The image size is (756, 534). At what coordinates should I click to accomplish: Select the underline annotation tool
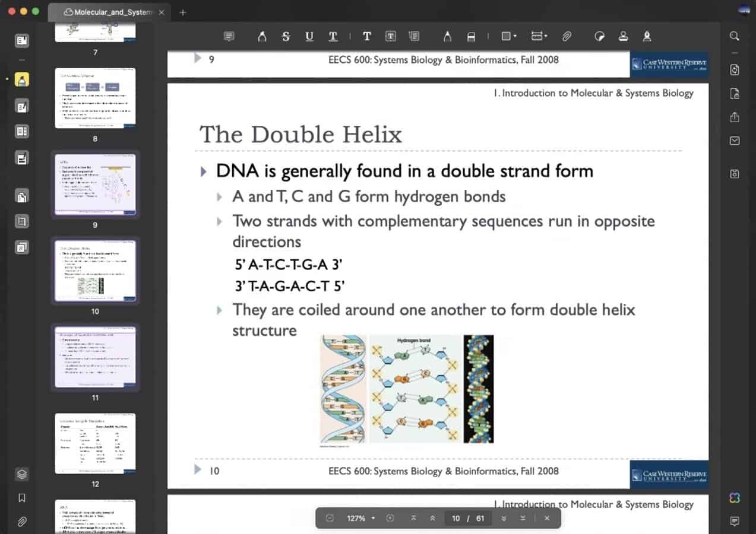(309, 37)
